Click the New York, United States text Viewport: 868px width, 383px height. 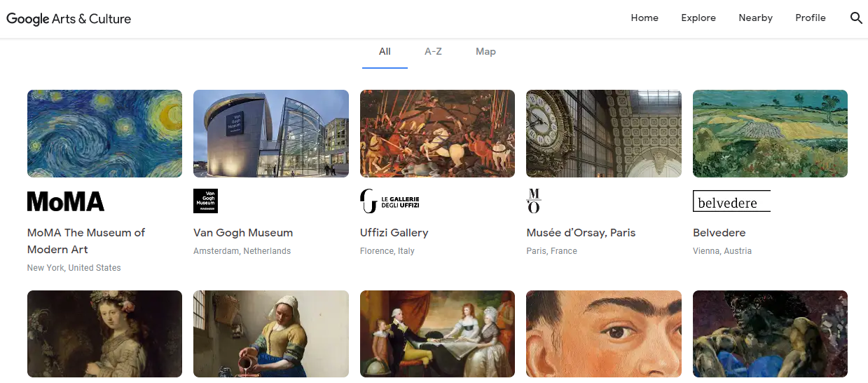[74, 268]
